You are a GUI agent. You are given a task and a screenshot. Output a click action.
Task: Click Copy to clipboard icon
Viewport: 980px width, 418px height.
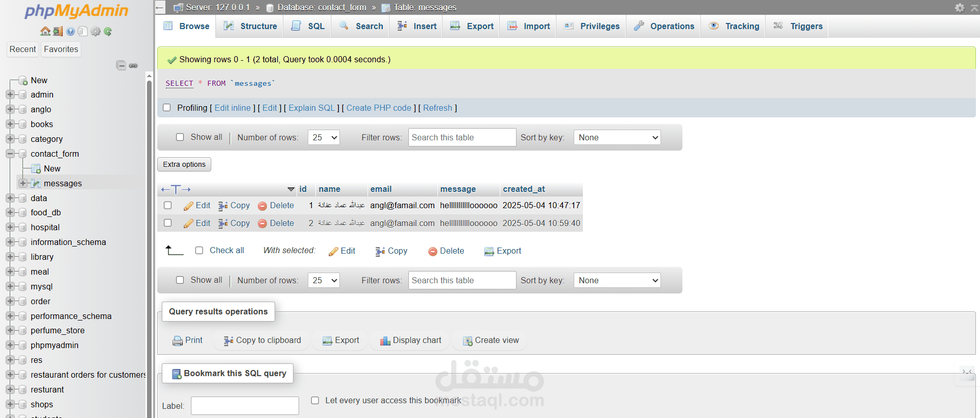click(229, 340)
